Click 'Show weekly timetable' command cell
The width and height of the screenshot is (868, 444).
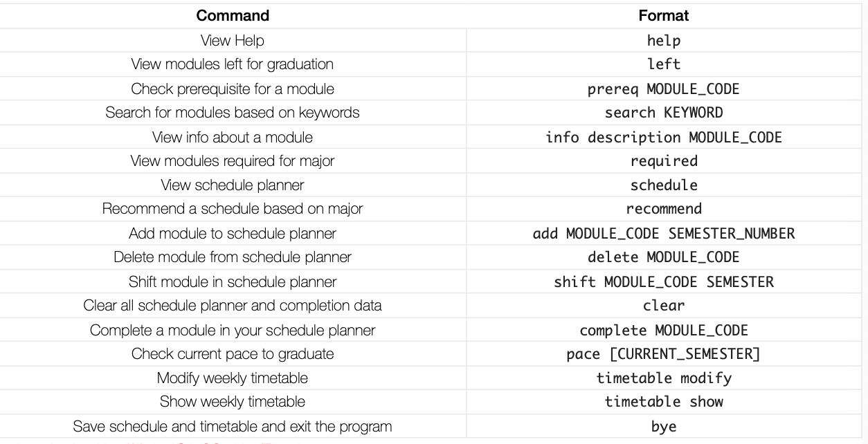pos(233,402)
